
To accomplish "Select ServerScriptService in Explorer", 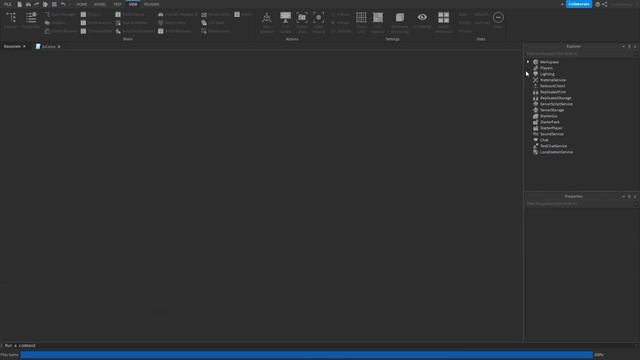I will 556,104.
